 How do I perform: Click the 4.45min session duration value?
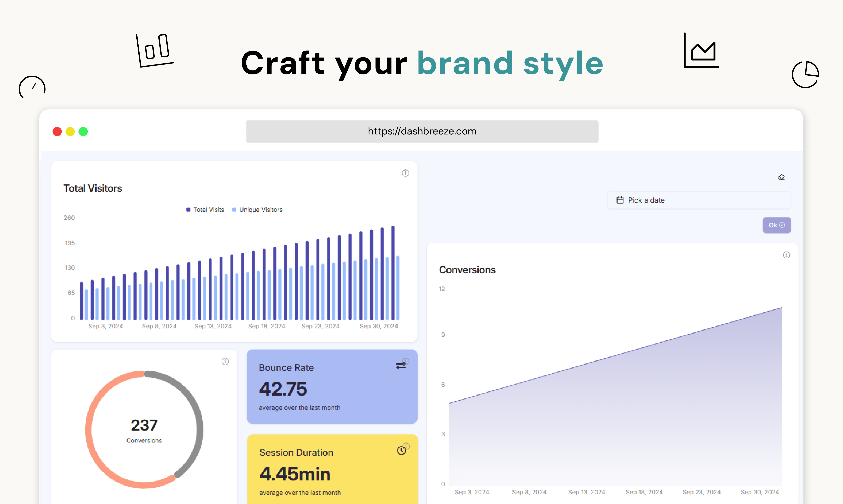295,474
